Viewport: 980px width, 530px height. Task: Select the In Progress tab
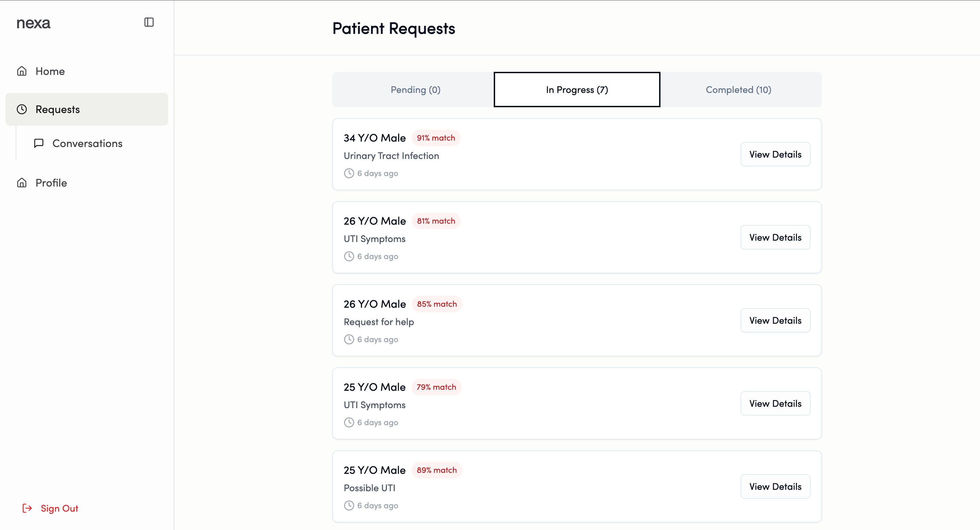coord(576,90)
